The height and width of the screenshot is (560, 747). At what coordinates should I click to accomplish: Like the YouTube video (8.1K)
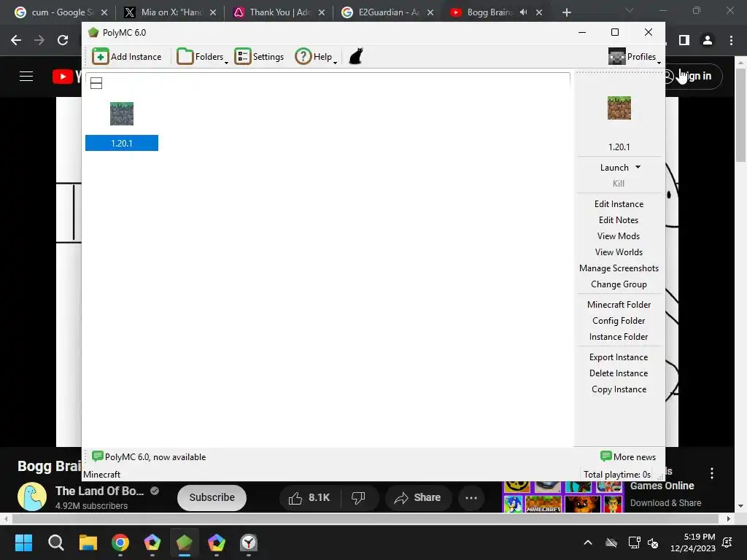point(309,497)
